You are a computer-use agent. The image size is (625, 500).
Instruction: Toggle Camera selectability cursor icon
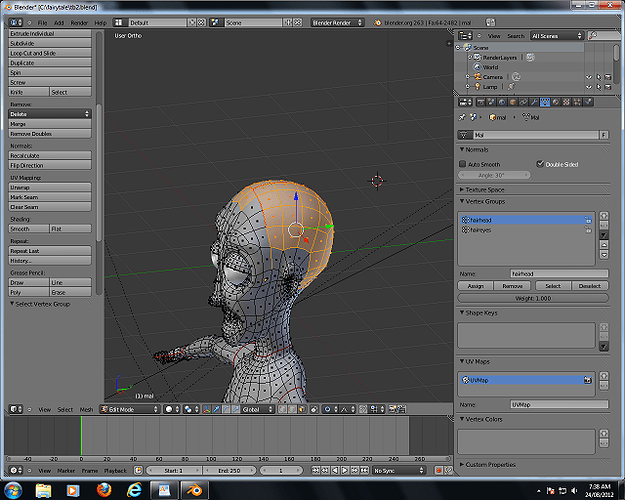tap(599, 77)
